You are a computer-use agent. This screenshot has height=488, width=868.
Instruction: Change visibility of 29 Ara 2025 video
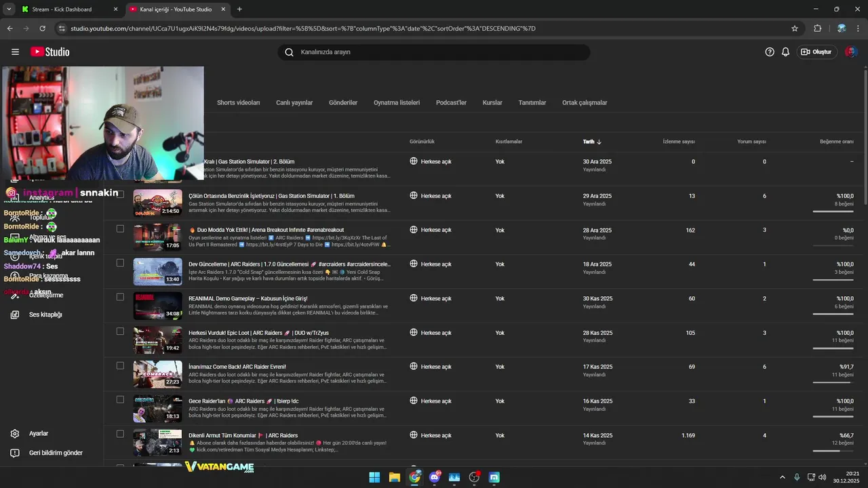coord(431,196)
